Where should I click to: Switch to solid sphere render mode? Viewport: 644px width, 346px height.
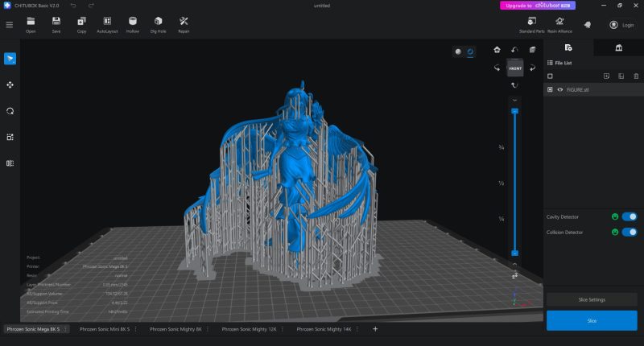click(x=458, y=51)
